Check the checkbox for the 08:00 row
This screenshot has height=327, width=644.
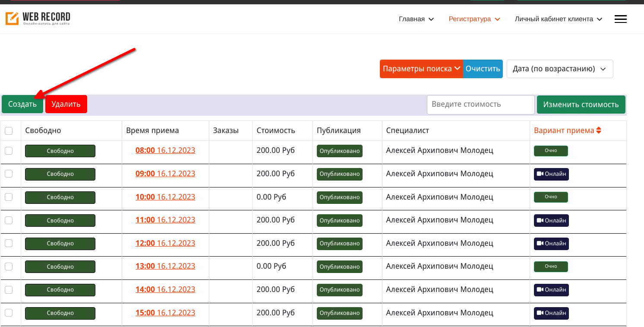coord(9,151)
